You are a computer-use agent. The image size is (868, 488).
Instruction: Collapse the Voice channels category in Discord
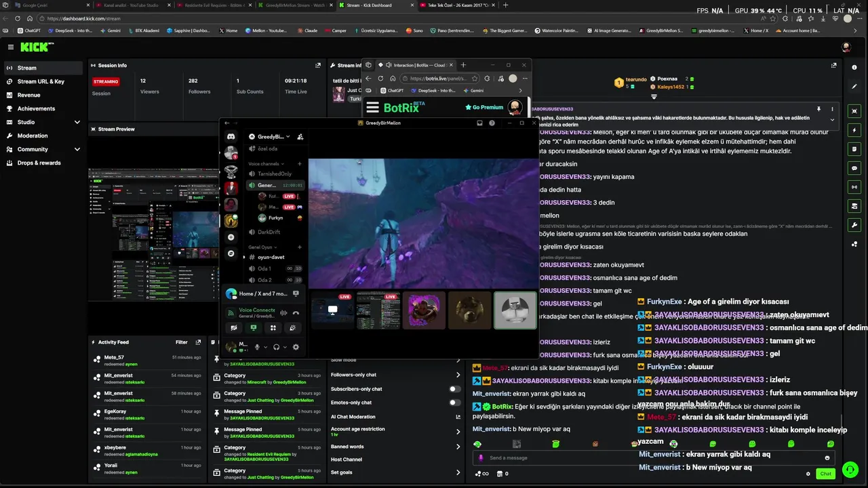click(264, 163)
